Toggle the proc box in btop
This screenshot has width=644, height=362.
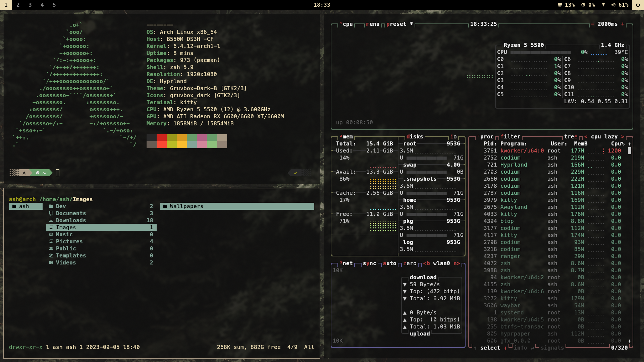[485, 137]
